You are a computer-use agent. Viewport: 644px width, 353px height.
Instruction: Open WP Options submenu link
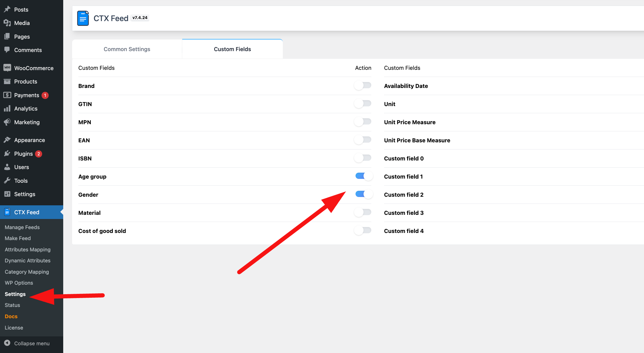tap(19, 283)
